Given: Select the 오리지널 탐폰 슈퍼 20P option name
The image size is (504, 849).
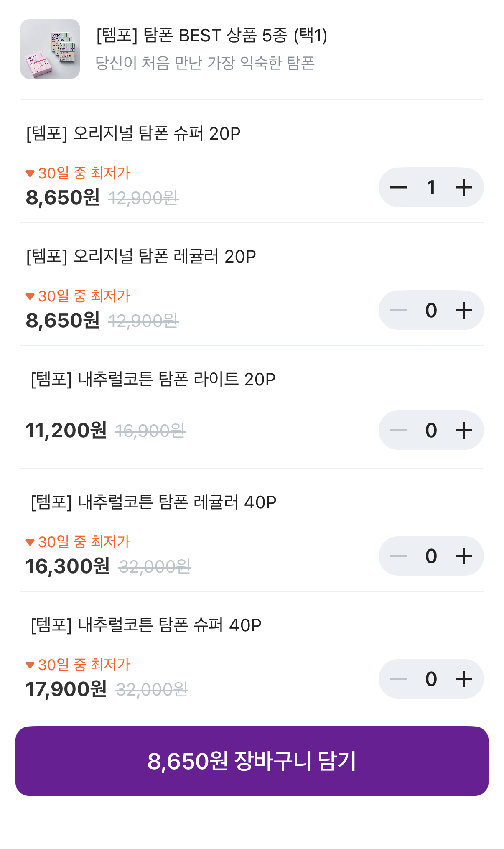Looking at the screenshot, I should click(x=133, y=134).
